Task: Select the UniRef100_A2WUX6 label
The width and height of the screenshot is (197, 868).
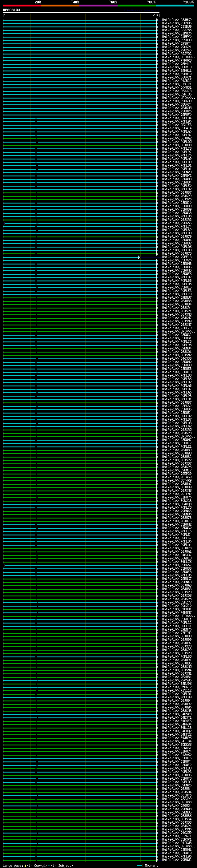Action: 177,111
